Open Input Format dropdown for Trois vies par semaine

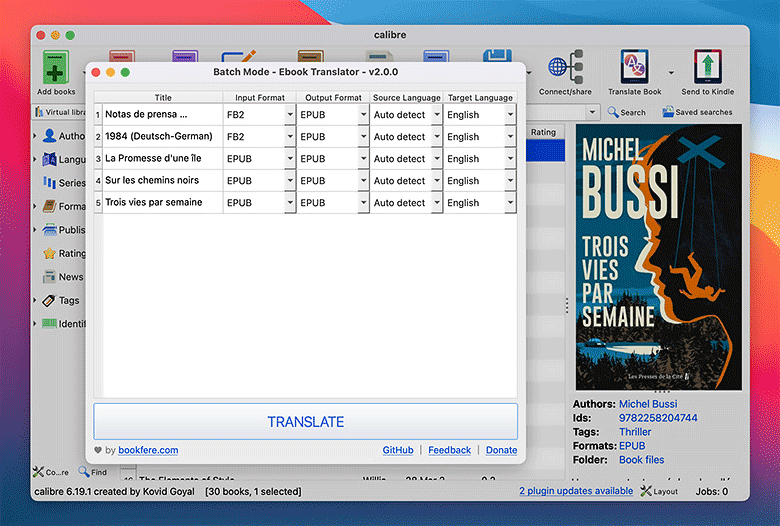tap(290, 203)
